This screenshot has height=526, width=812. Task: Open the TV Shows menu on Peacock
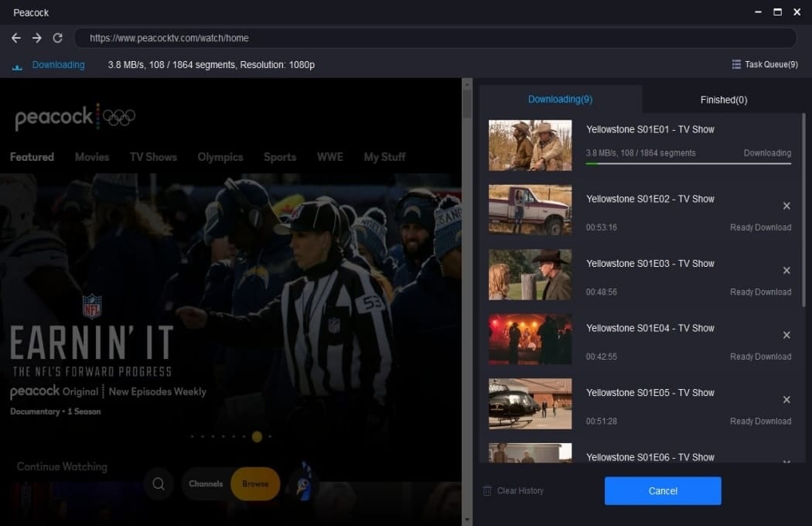(153, 157)
